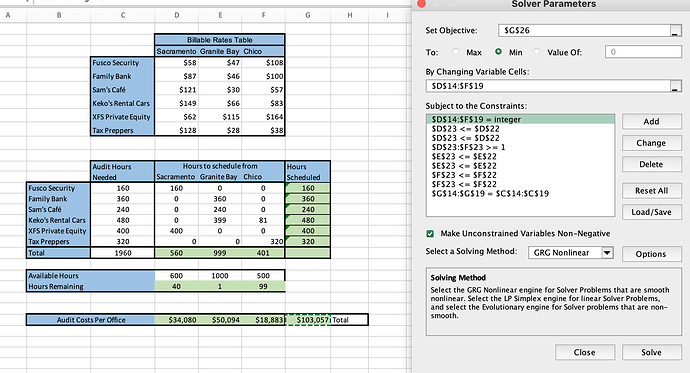This screenshot has width=690, height=373.
Task: Click the Add constraint button
Action: [x=651, y=121]
